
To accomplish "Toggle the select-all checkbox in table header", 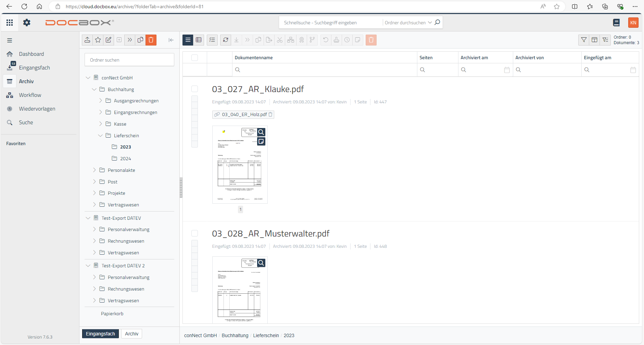I will 194,57.
